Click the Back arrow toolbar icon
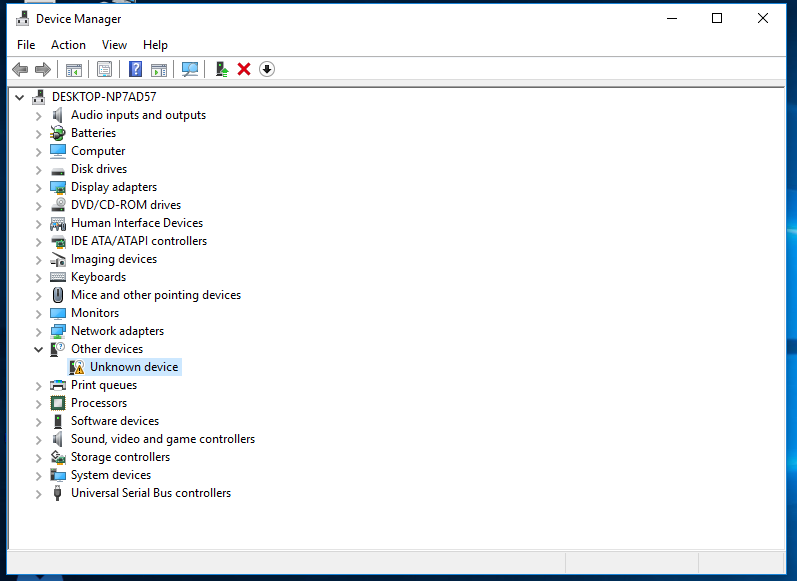The height and width of the screenshot is (581, 797). [20, 69]
